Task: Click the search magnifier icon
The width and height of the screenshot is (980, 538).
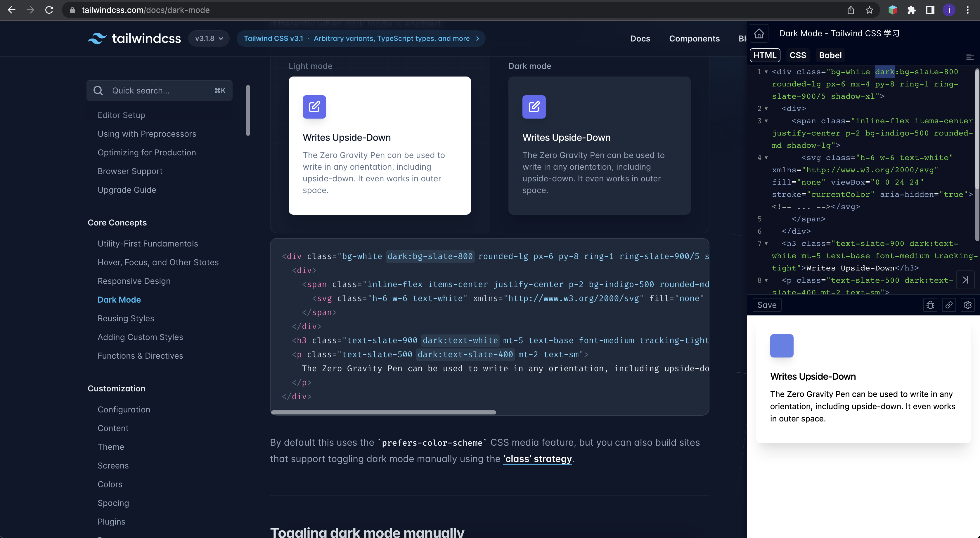Action: pyautogui.click(x=98, y=91)
